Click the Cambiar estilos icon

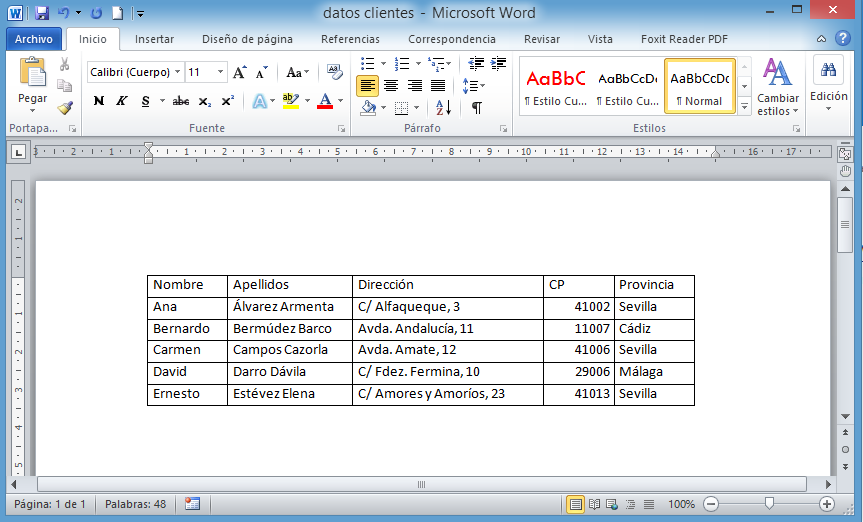click(777, 72)
